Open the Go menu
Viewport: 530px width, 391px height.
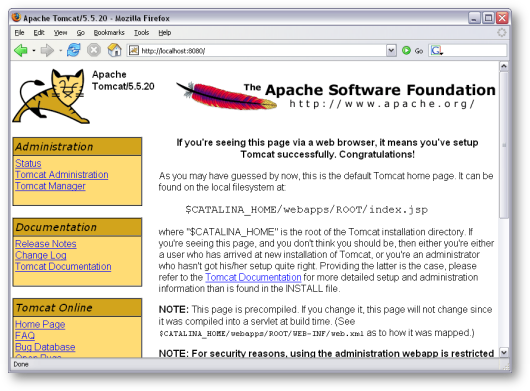tap(80, 32)
